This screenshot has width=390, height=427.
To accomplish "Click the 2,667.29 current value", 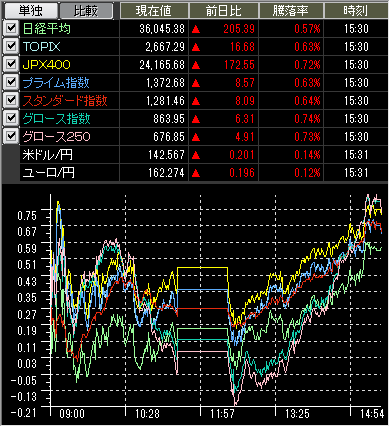I will 165,47.
